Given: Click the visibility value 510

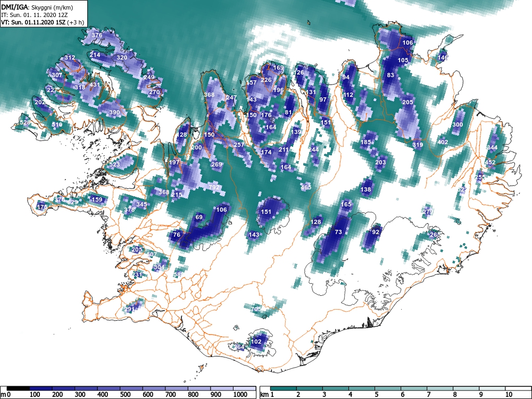Looking at the screenshot, I should 57,124.
